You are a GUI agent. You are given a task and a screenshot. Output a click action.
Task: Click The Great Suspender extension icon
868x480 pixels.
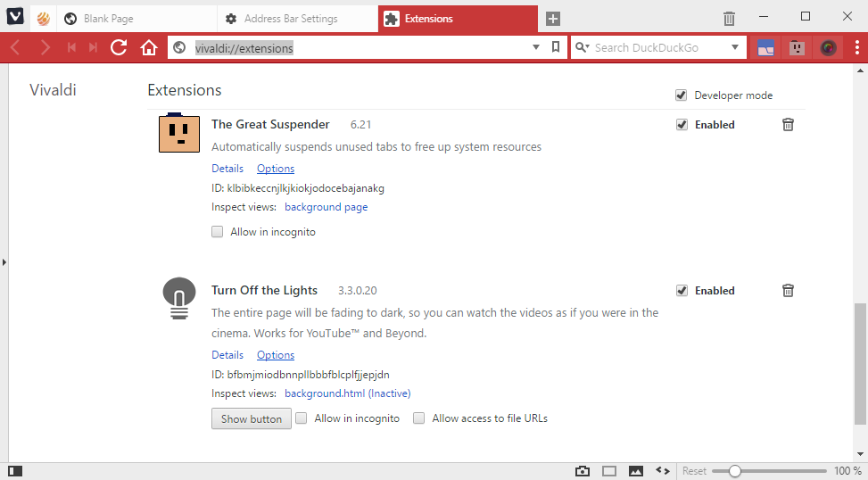click(179, 133)
